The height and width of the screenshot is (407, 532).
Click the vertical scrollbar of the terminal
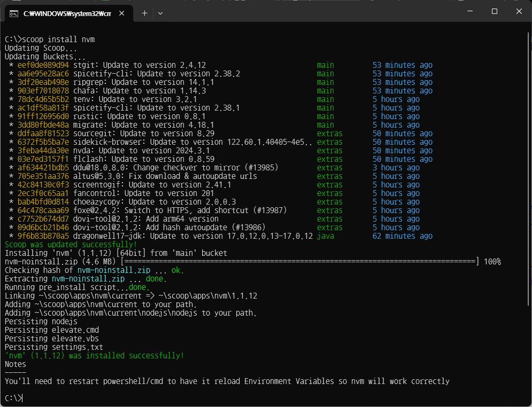click(x=528, y=169)
